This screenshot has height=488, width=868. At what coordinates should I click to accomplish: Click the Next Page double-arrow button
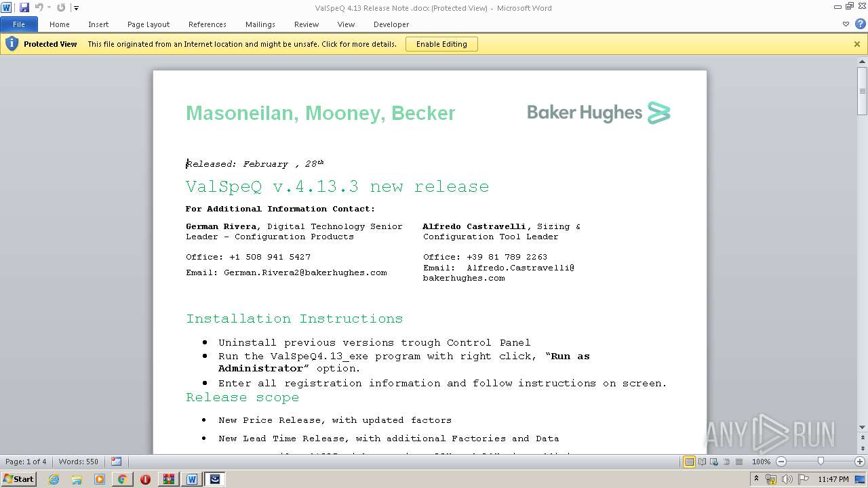pyautogui.click(x=863, y=449)
